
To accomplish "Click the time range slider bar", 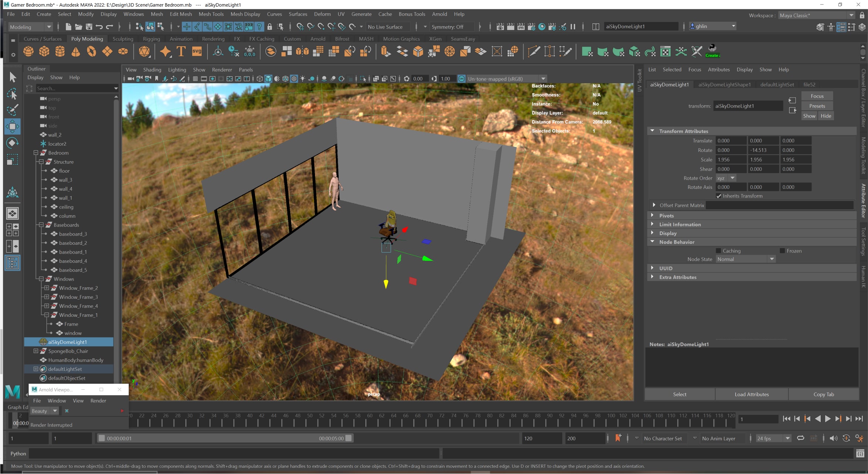I will pyautogui.click(x=225, y=438).
